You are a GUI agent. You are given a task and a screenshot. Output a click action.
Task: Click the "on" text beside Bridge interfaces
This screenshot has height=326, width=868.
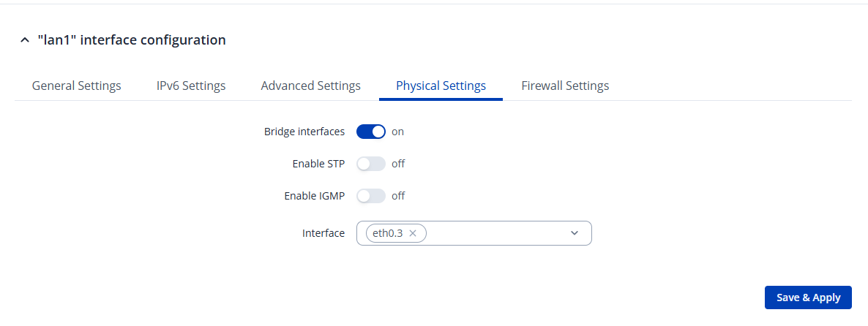pyautogui.click(x=397, y=132)
